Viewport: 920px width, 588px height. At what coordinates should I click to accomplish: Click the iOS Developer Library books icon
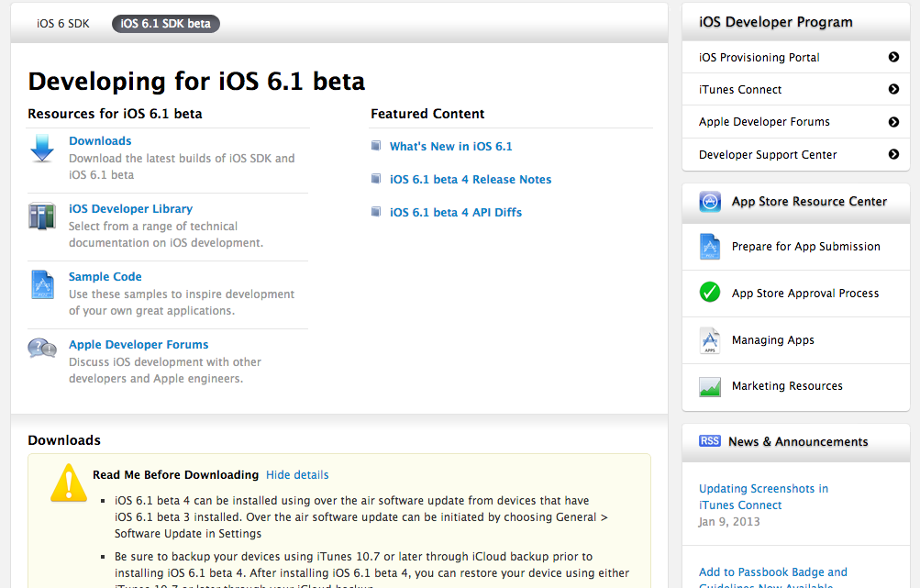click(x=42, y=216)
